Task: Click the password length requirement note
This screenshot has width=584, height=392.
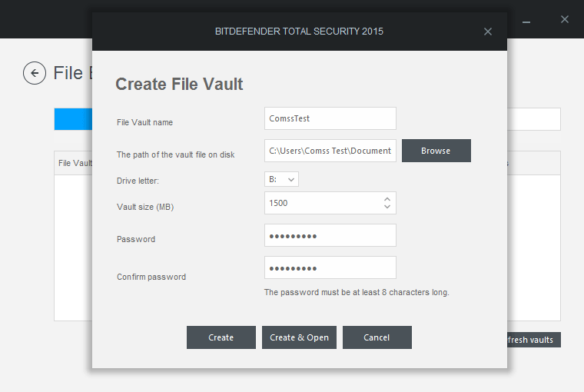Action: pyautogui.click(x=357, y=293)
